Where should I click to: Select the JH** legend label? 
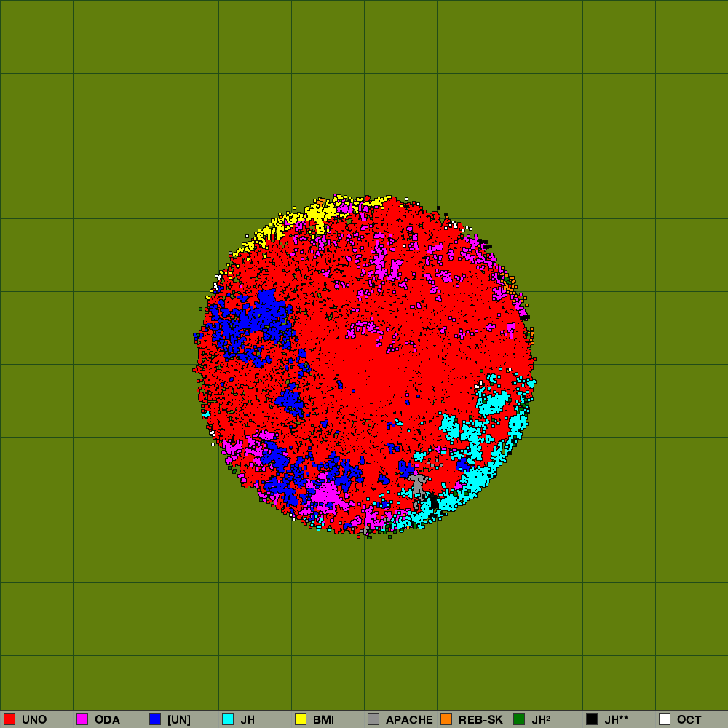(617, 720)
